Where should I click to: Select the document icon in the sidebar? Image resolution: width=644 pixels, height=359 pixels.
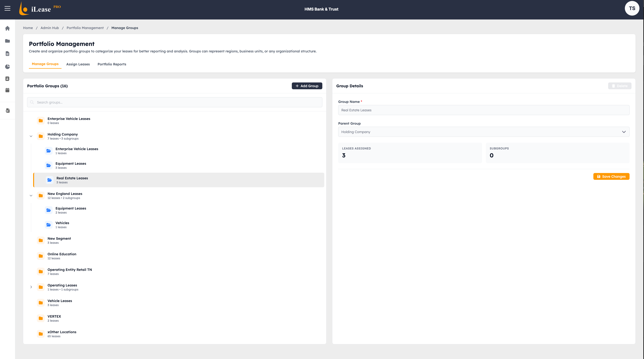[x=7, y=54]
